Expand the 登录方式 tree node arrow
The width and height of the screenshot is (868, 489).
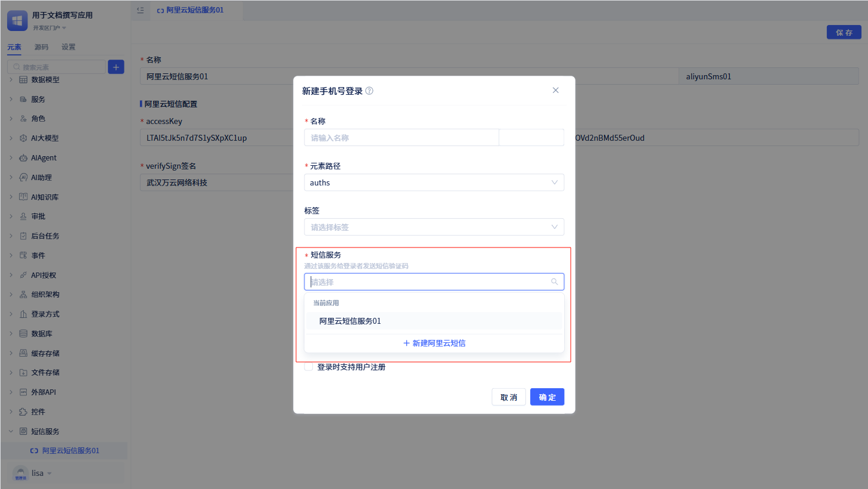tap(11, 314)
